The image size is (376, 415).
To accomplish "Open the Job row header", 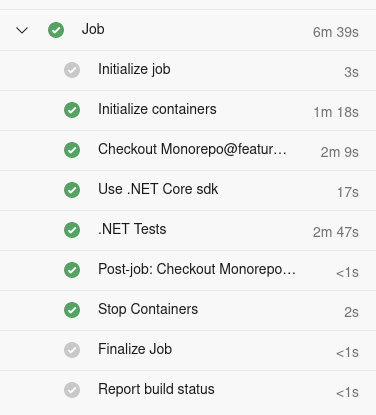I will pyautogui.click(x=188, y=30).
